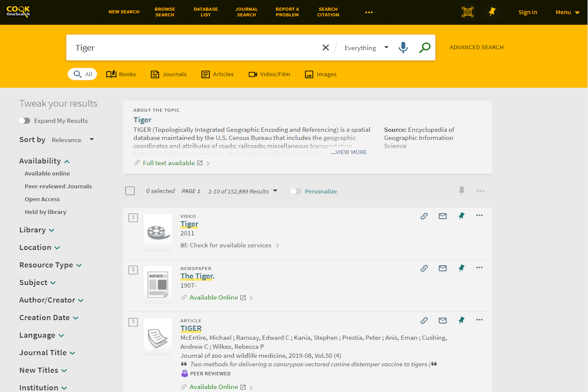Start voice search with the microphone icon
Screen dimensions: 588x392
(403, 48)
